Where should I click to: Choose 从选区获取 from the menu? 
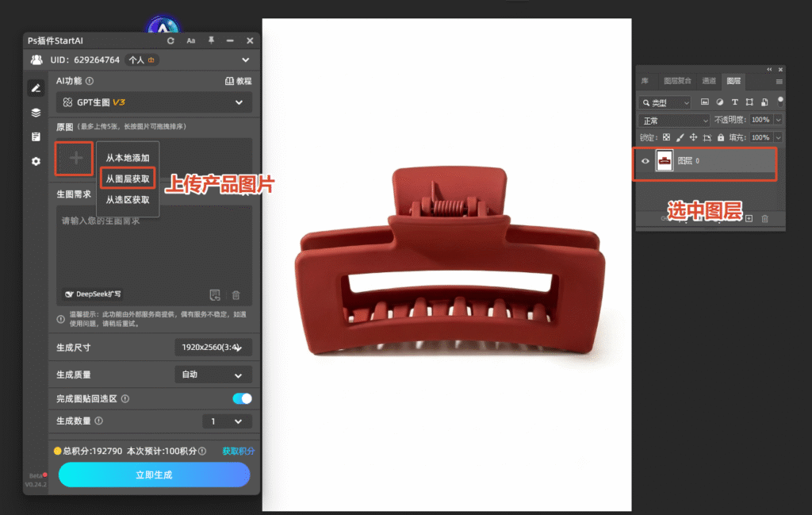[128, 199]
